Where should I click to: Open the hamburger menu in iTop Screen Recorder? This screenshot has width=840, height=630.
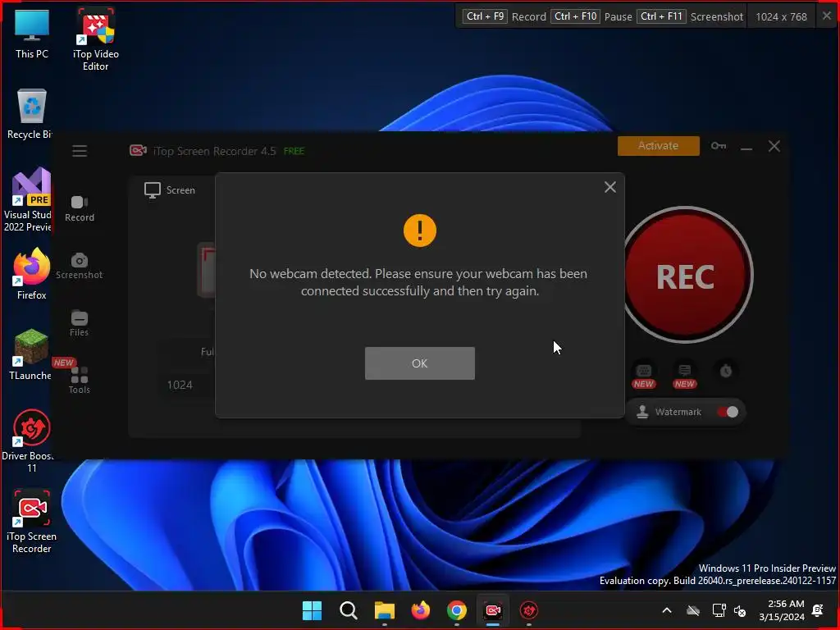80,151
